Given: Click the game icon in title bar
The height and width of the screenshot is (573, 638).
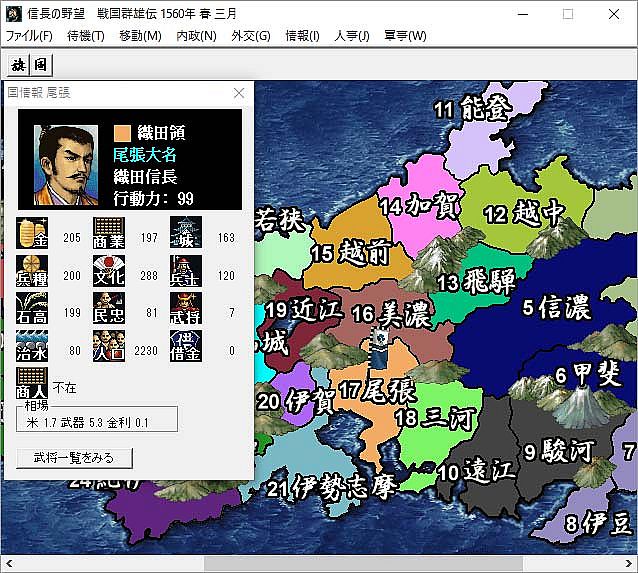Looking at the screenshot, I should point(13,14).
